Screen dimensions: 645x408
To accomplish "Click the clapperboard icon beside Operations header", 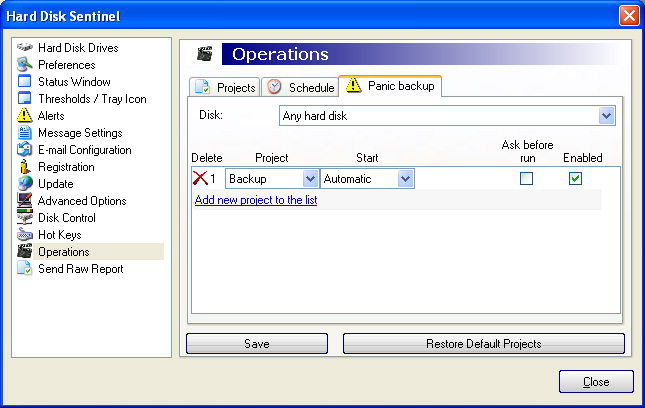I will pos(205,54).
